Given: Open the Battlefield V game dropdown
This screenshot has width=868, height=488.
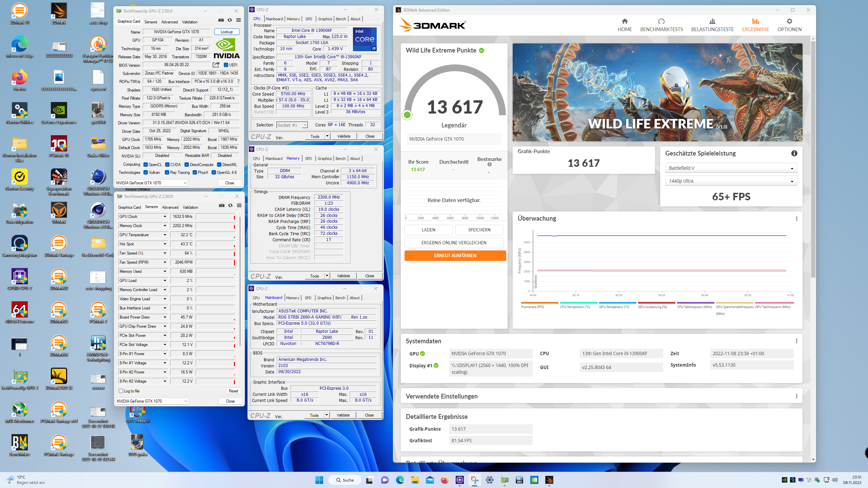Looking at the screenshot, I should (x=731, y=168).
